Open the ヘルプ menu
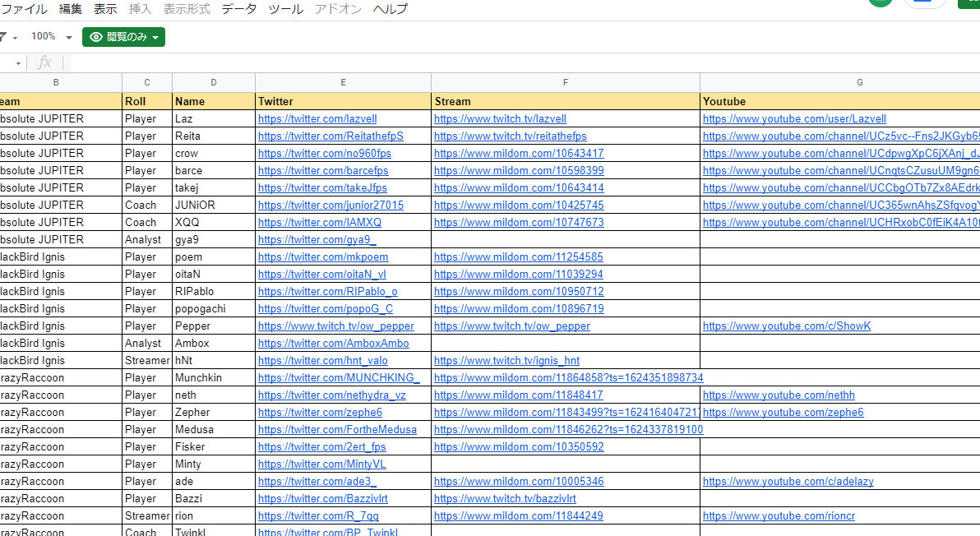Viewport: 980px width, 536px height. [390, 9]
